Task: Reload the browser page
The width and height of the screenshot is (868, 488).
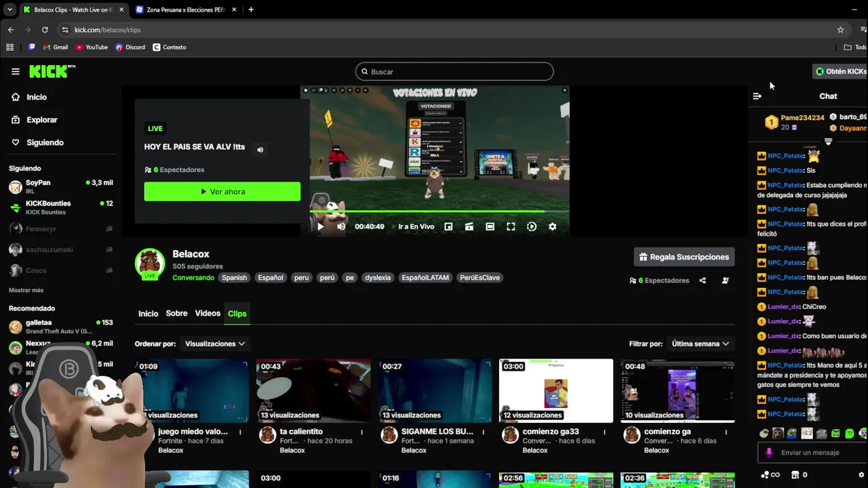Action: [x=45, y=30]
